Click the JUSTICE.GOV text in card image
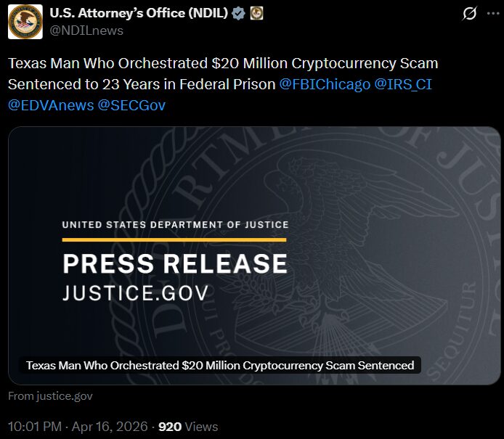Image resolution: width=504 pixels, height=439 pixels. click(x=135, y=292)
